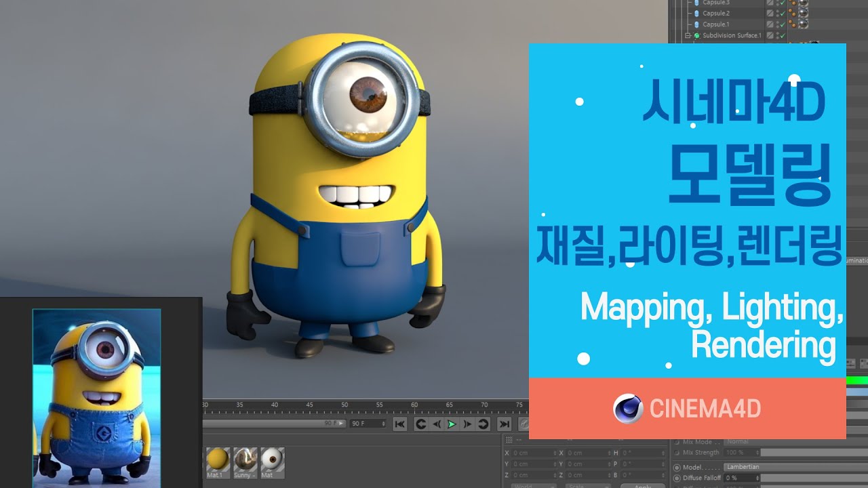Select the material tag on Capsule.2

click(x=803, y=14)
